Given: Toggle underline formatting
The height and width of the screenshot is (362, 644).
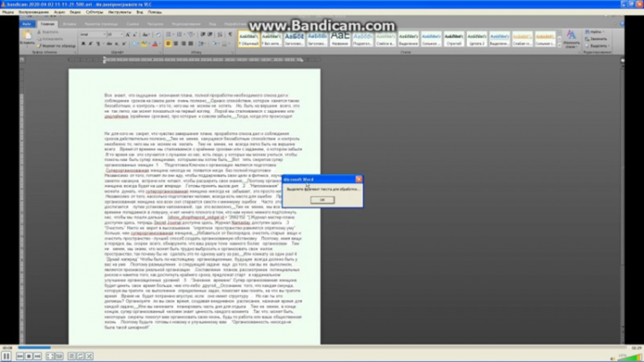Looking at the screenshot, I should 98,44.
